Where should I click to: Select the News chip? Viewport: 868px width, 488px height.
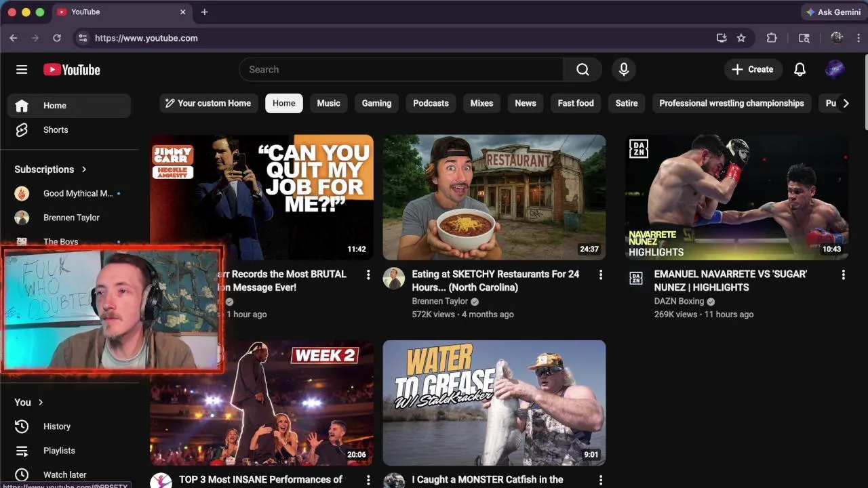(x=526, y=103)
